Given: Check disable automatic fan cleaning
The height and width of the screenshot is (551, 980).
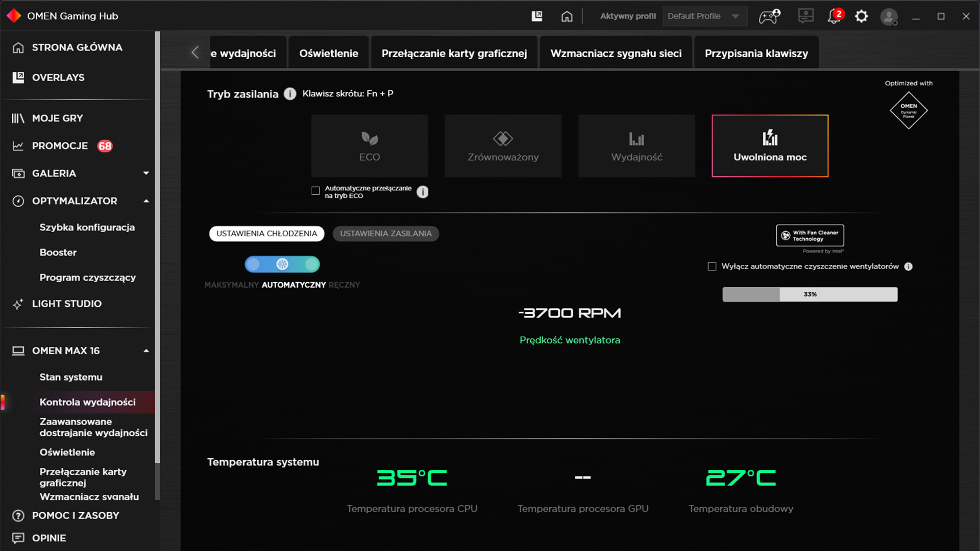Looking at the screenshot, I should 712,266.
